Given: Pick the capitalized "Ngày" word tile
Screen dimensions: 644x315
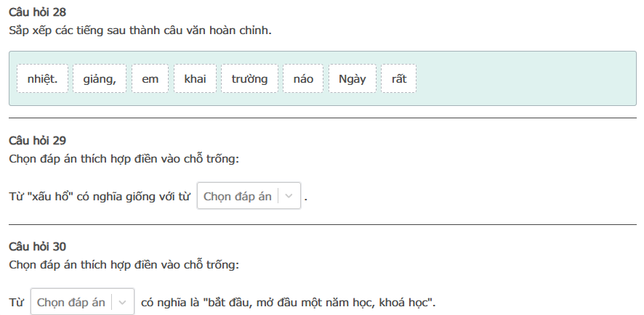Looking at the screenshot, I should point(353,78).
